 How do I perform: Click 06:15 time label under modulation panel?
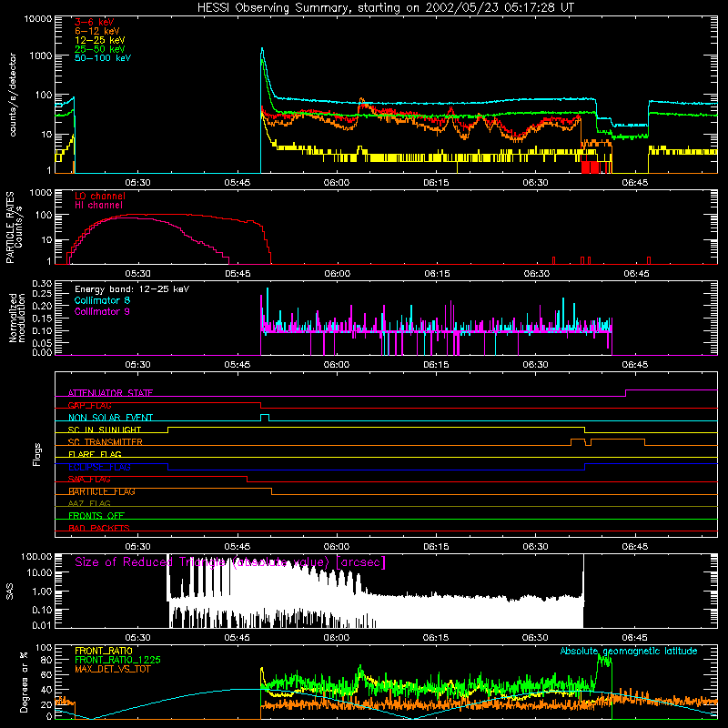click(436, 365)
